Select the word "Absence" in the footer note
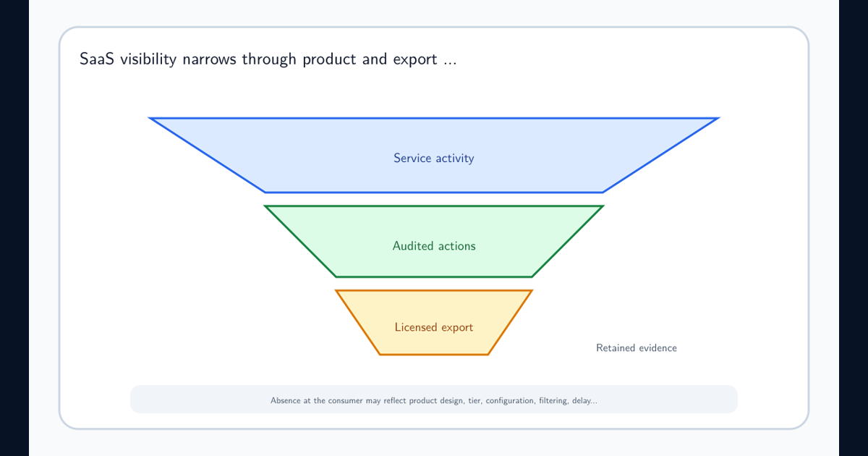The width and height of the screenshot is (868, 456). tap(286, 400)
